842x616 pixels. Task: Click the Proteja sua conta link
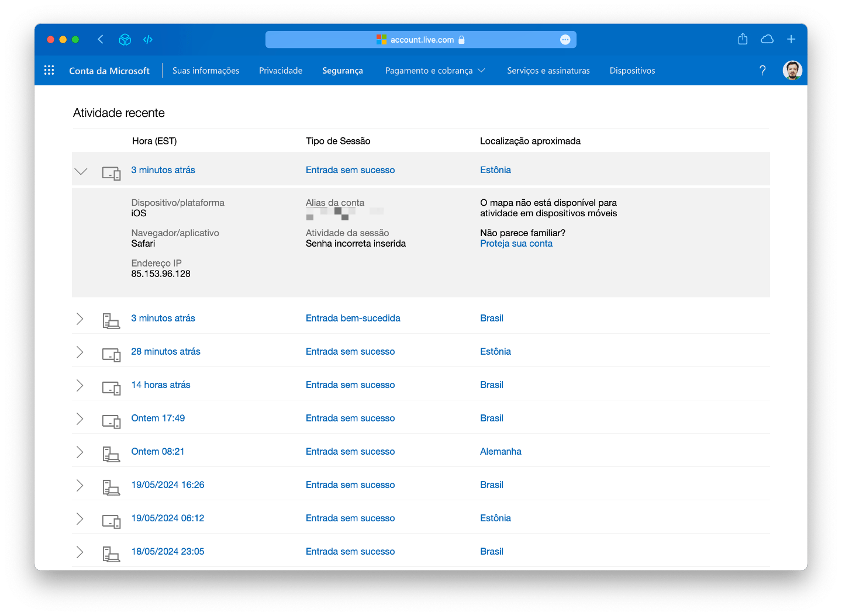point(516,244)
